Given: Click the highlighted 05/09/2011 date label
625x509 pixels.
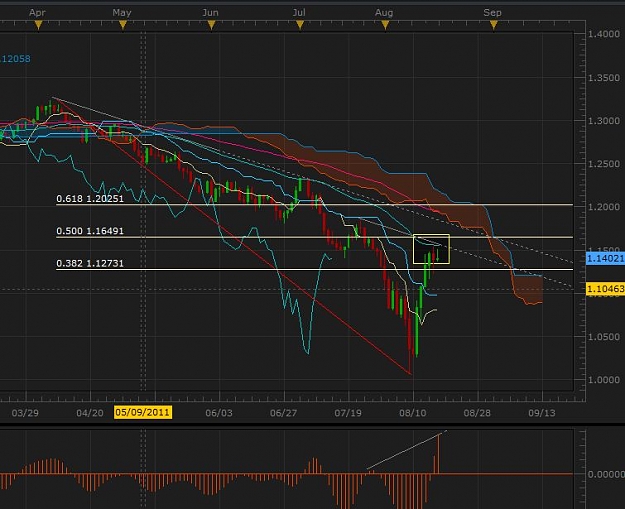Looking at the screenshot, I should [143, 412].
